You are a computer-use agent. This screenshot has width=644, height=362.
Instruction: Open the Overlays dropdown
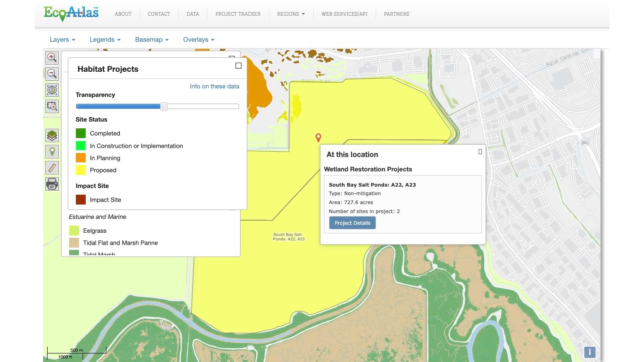tap(198, 39)
